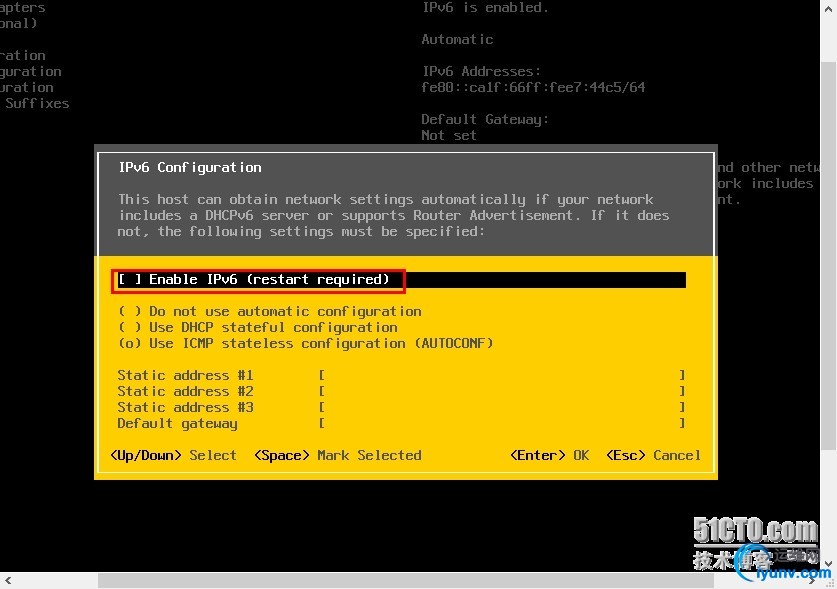Click the 'Suffixes' menu entry in background

37,103
